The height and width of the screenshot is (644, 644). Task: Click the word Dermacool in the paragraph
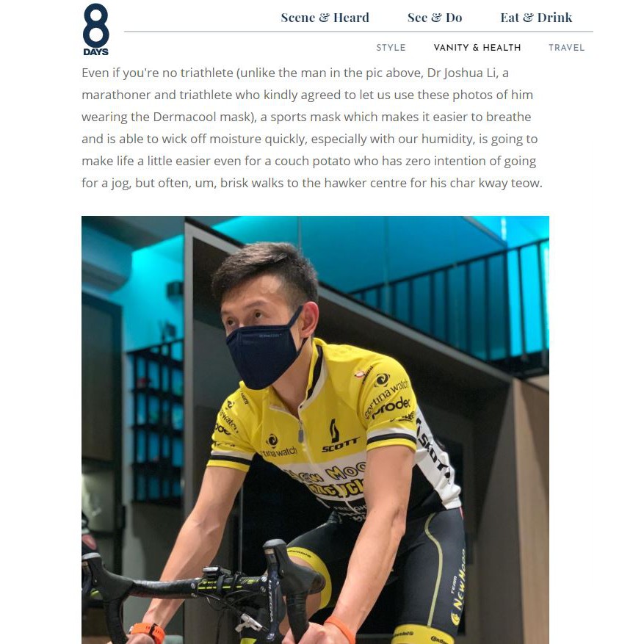tap(184, 117)
